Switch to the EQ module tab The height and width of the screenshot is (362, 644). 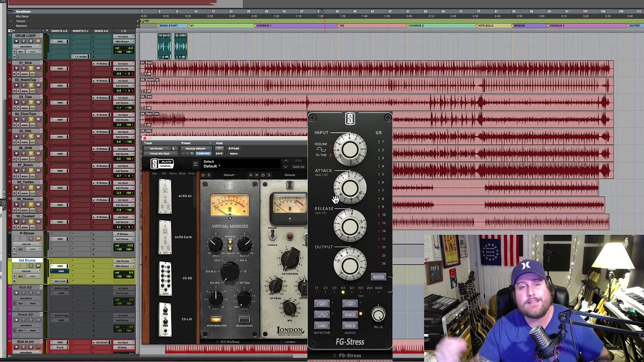(x=164, y=173)
